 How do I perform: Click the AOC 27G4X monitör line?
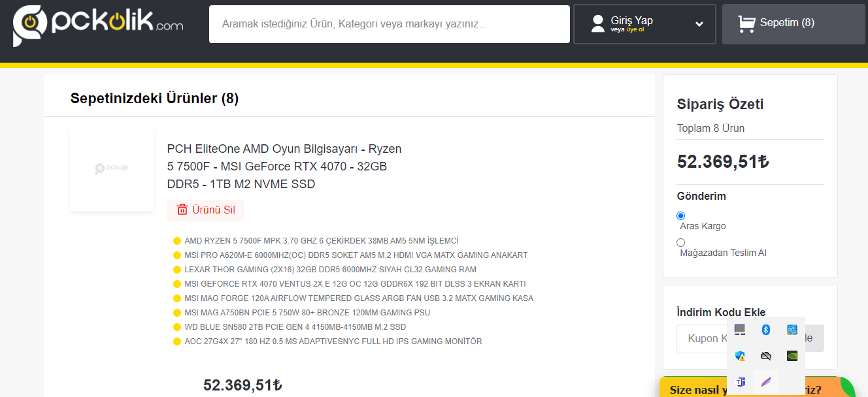pos(333,341)
